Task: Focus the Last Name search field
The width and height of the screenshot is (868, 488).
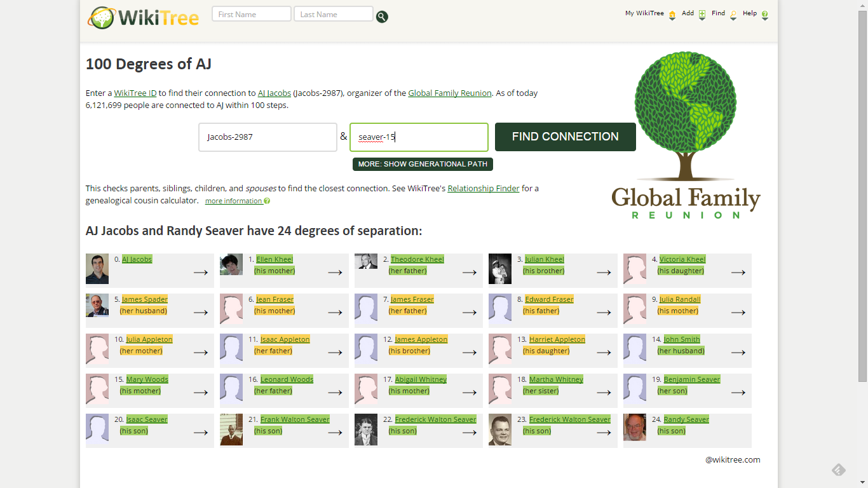Action: [334, 14]
